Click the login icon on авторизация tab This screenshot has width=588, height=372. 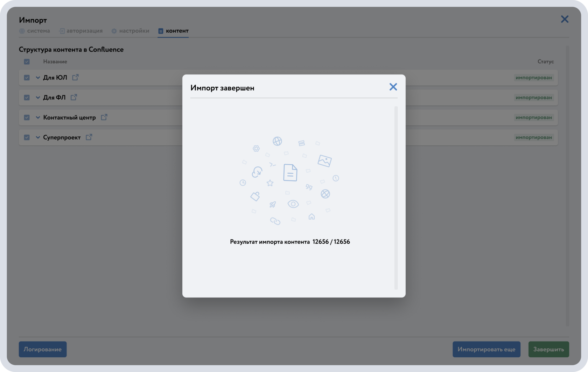[x=62, y=31]
